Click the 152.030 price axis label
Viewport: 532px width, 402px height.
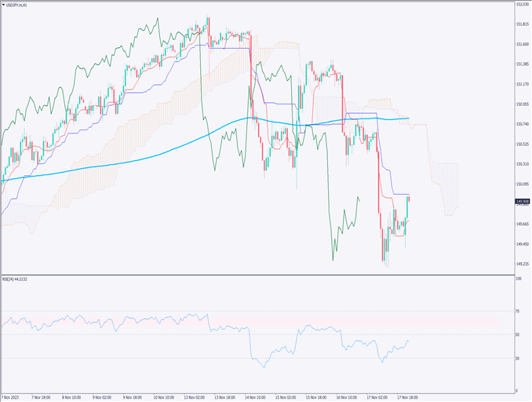[x=522, y=4]
